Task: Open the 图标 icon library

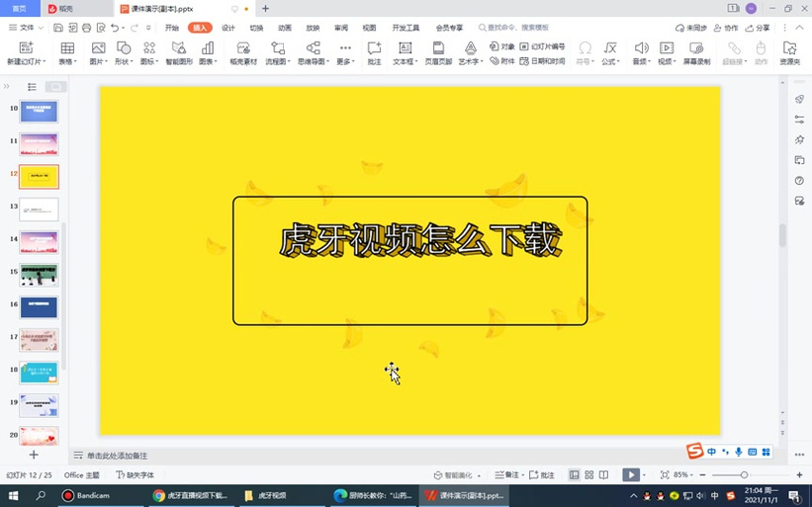Action: 149,53
